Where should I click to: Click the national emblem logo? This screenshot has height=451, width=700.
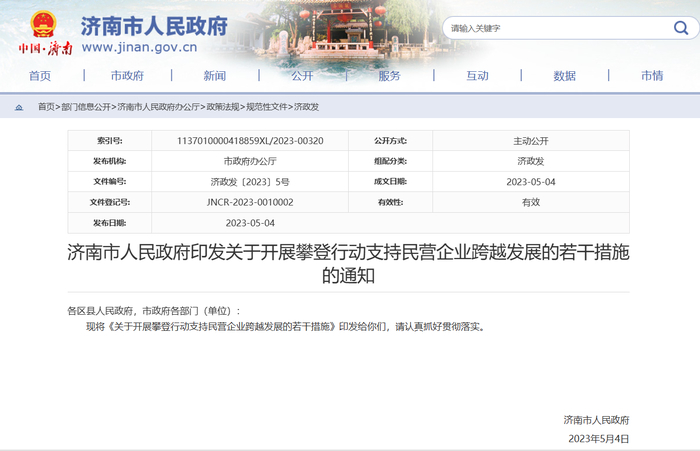tap(43, 24)
